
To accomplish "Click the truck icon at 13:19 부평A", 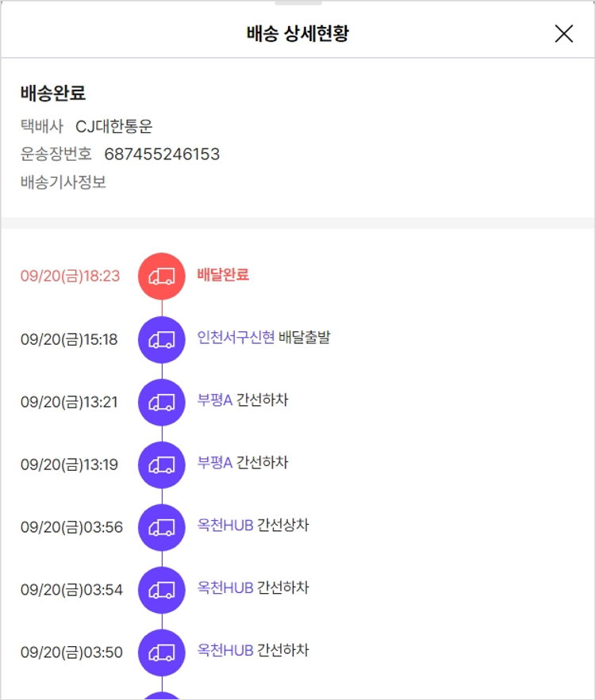I will point(162,465).
